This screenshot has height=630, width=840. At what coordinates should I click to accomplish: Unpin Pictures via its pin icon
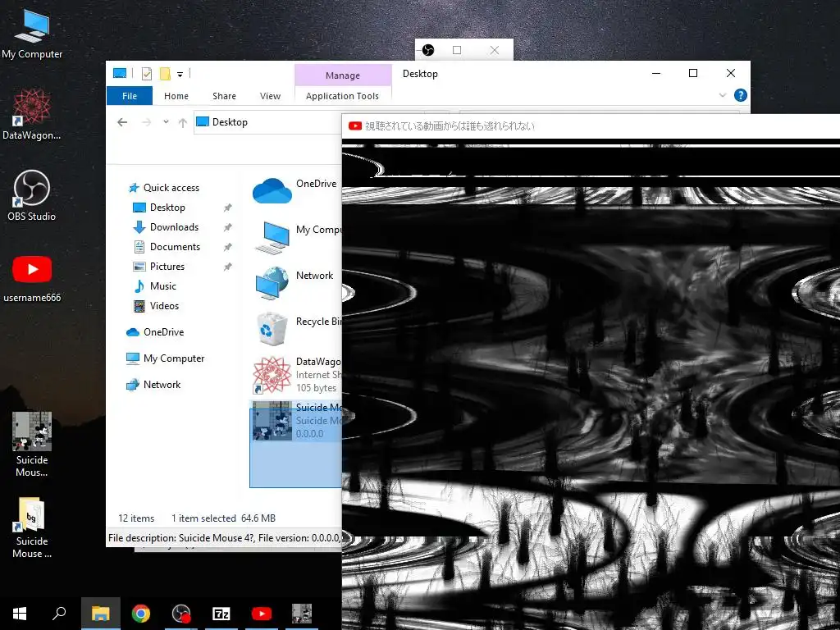[x=228, y=267]
